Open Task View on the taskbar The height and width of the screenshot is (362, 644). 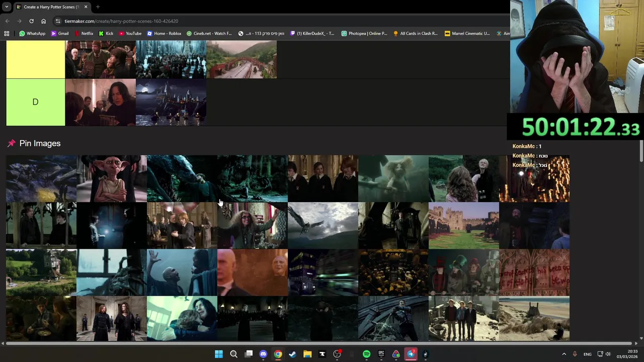pyautogui.click(x=249, y=354)
